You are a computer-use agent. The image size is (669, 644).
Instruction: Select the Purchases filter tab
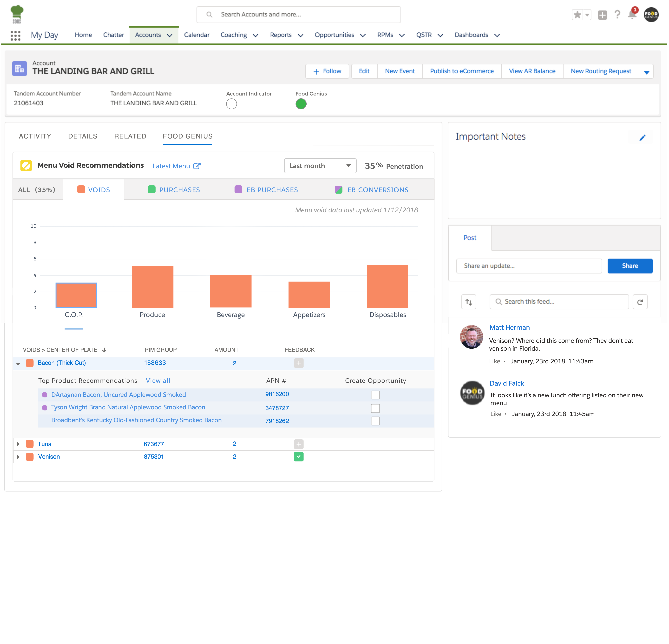tap(174, 190)
